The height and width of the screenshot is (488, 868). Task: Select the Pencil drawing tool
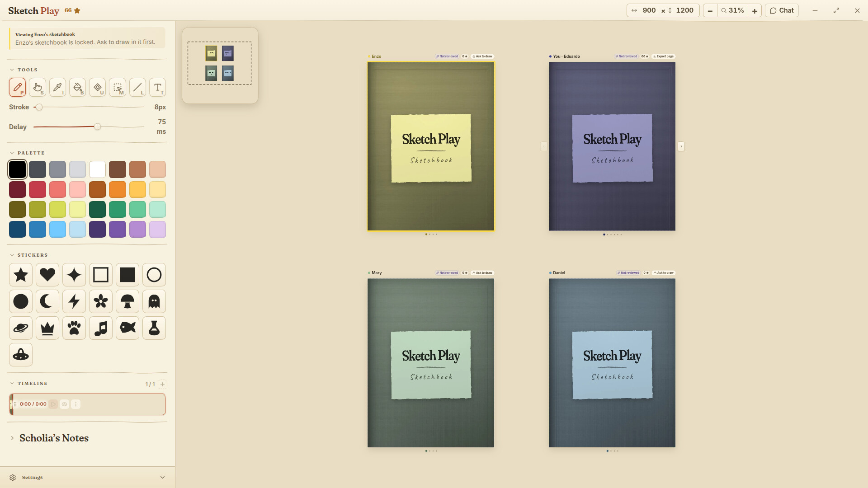click(x=18, y=87)
